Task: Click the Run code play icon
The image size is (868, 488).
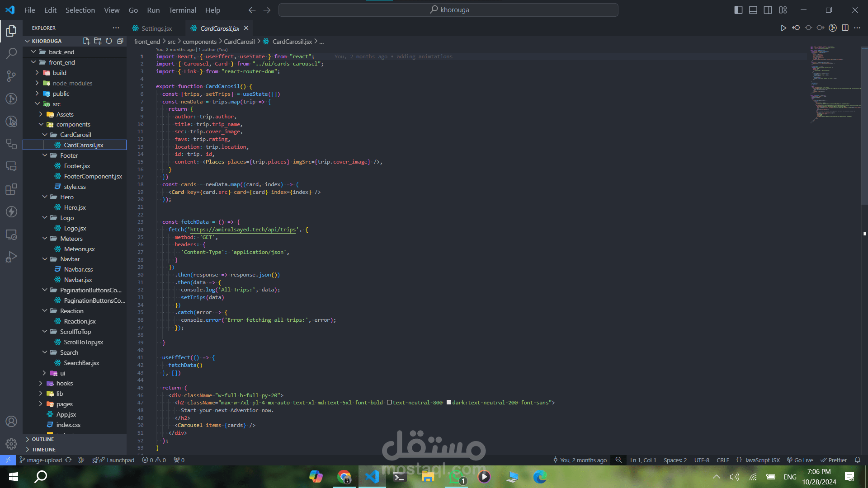Action: (x=783, y=28)
